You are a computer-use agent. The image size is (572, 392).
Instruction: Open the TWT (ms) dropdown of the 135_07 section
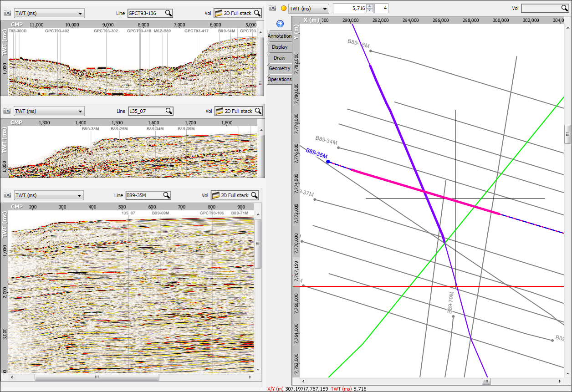pyautogui.click(x=49, y=111)
